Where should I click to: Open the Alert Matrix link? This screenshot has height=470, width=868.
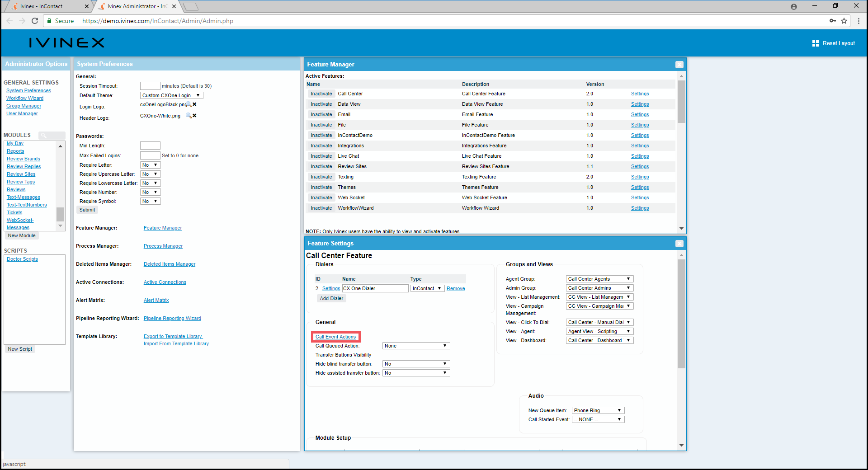[156, 300]
